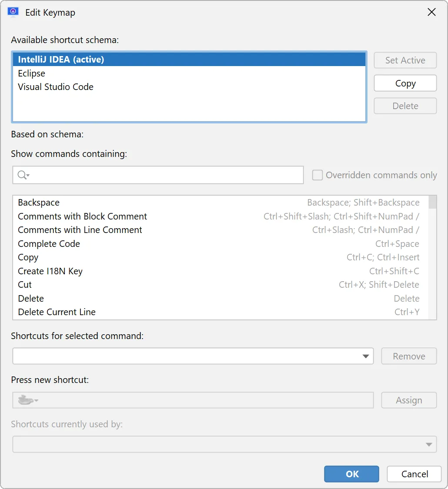Click the Edit Keymap window title icon
The width and height of the screenshot is (448, 489).
coord(13,12)
